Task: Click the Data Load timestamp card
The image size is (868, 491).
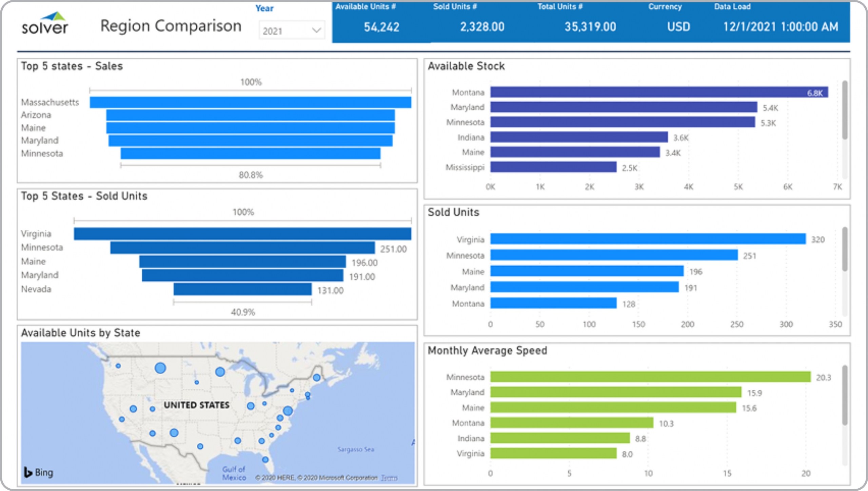Action: pyautogui.click(x=781, y=27)
